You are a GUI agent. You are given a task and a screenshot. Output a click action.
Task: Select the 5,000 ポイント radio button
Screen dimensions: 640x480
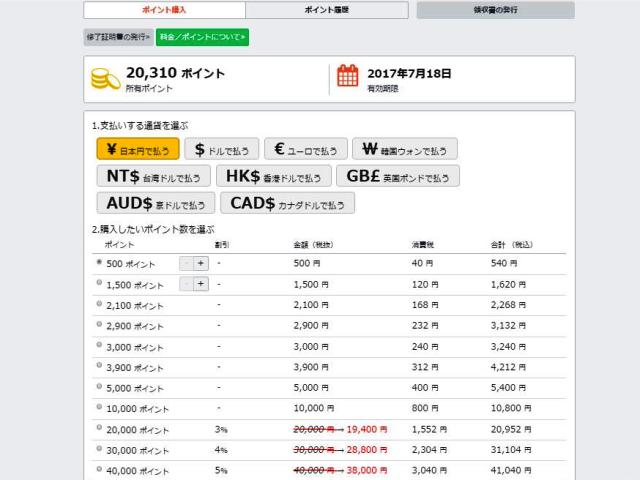pos(99,386)
